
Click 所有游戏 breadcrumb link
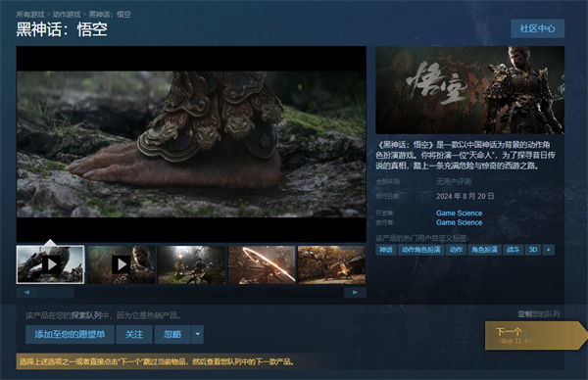[x=30, y=15]
